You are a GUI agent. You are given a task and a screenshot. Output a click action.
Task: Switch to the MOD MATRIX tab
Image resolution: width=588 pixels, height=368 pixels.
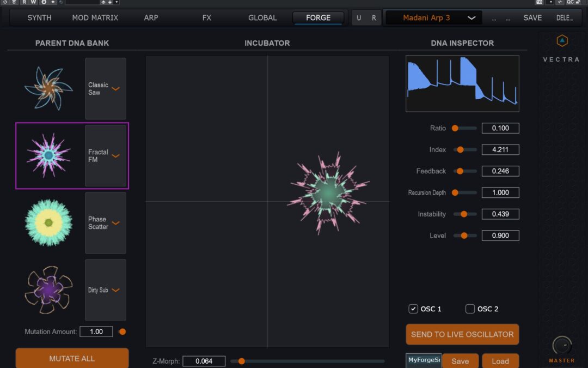click(95, 18)
